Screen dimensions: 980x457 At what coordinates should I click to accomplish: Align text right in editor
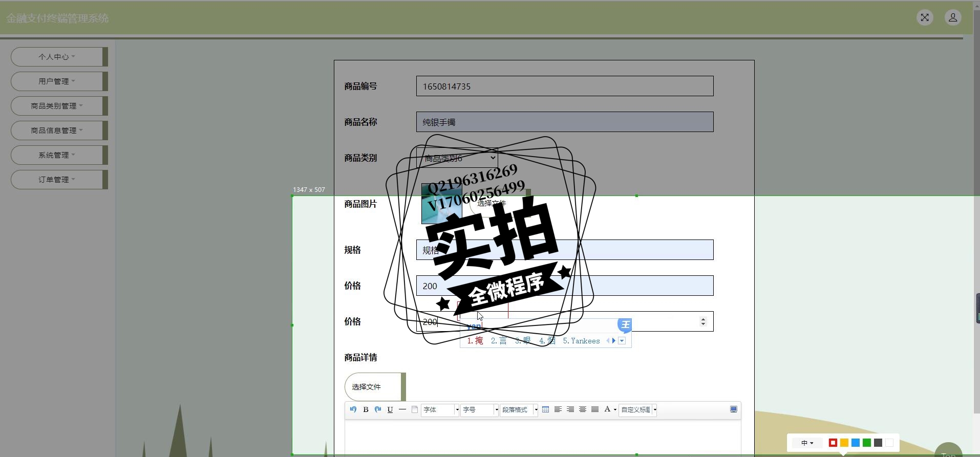(x=570, y=409)
